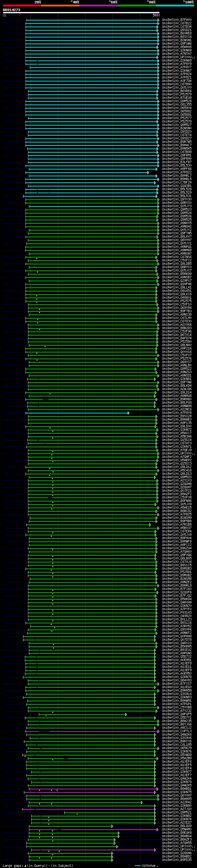
Task: Select hit label UniRef100_Q8RXS0
Action: [x=177, y=203]
